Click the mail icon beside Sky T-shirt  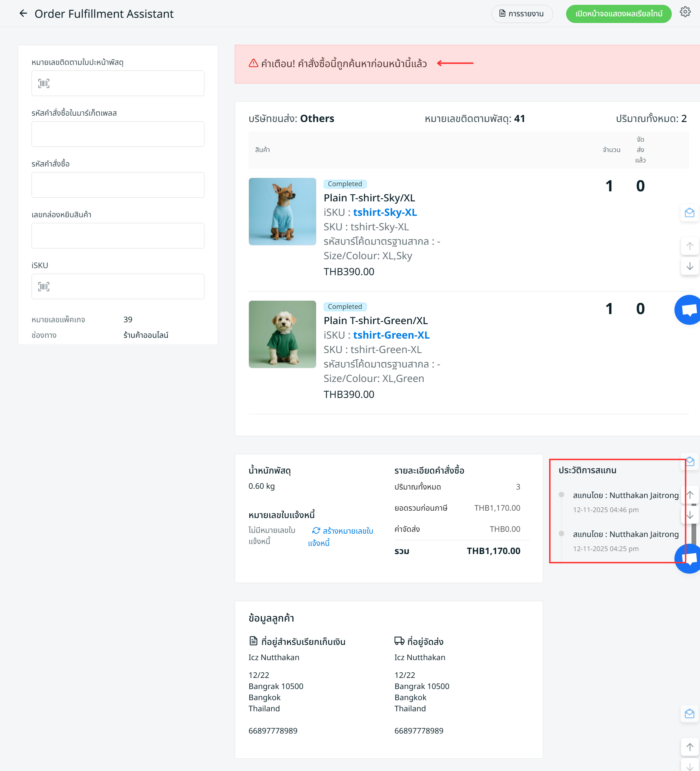[689, 212]
